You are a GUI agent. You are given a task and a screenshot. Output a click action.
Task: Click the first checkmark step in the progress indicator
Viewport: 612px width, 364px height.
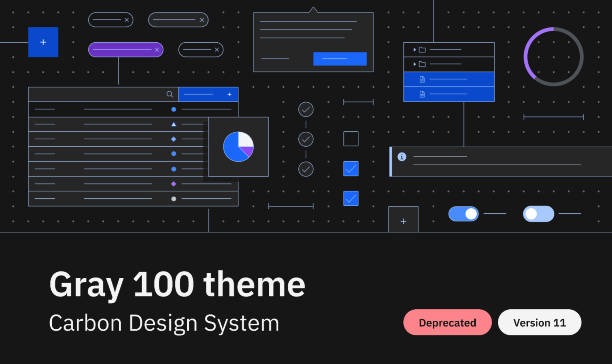(x=306, y=110)
